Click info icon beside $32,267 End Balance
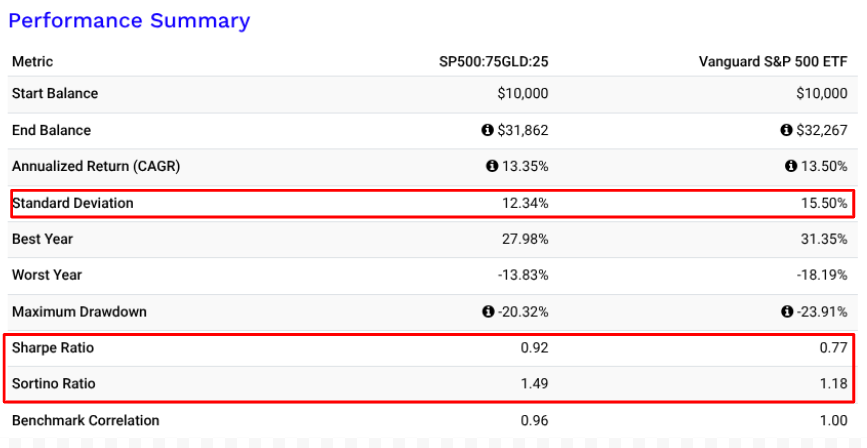The height and width of the screenshot is (448, 867). pyautogui.click(x=787, y=130)
